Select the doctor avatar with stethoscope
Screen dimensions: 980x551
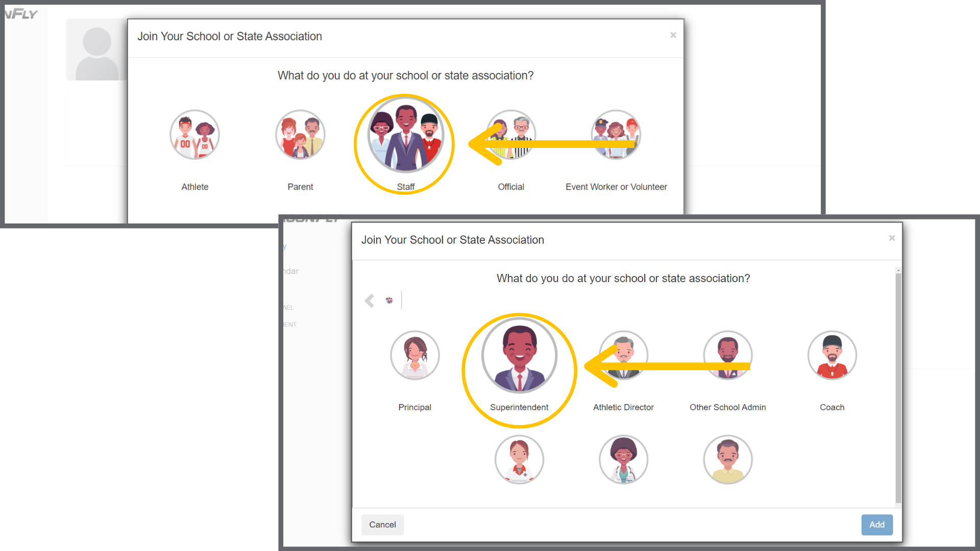(x=624, y=460)
